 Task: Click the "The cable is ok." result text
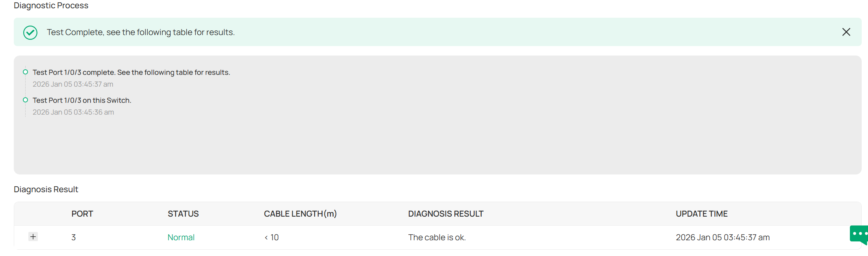[x=437, y=237]
